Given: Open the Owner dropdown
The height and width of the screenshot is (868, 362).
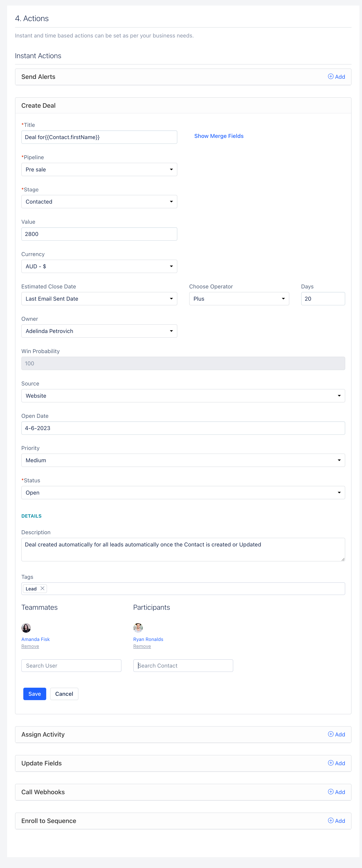Looking at the screenshot, I should 99,331.
